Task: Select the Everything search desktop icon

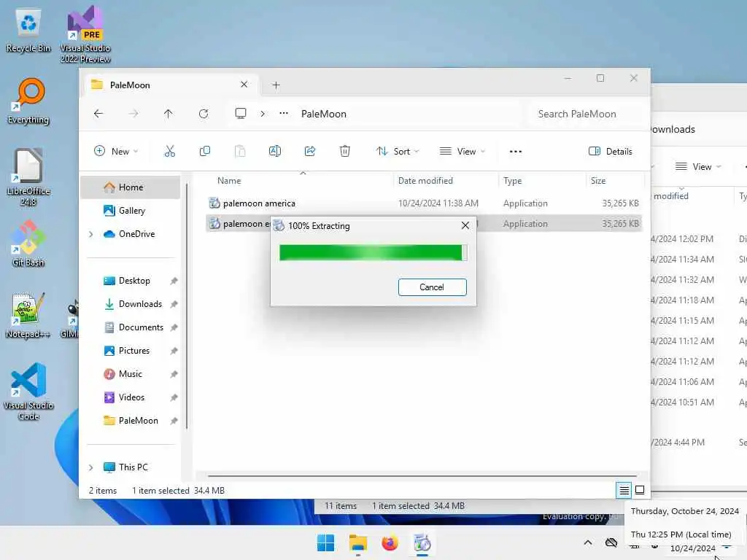Action: pos(28,101)
